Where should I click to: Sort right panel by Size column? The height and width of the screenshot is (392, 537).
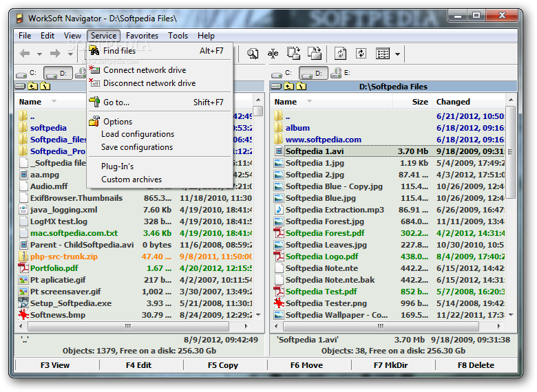412,102
